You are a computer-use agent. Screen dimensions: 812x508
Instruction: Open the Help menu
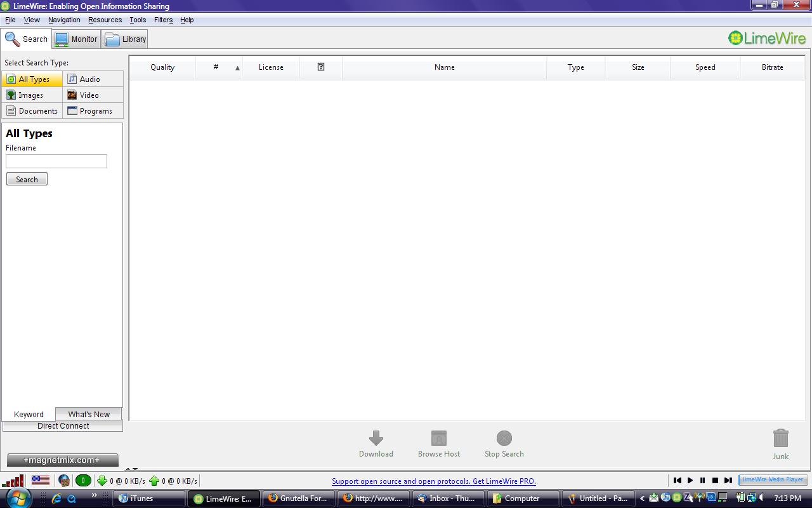(187, 20)
